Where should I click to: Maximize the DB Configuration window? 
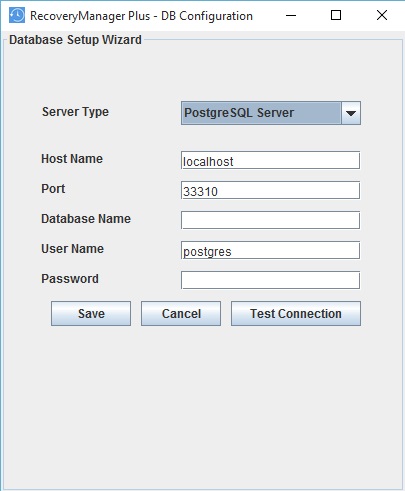[x=336, y=15]
